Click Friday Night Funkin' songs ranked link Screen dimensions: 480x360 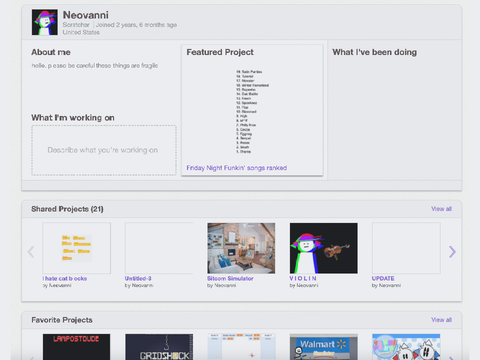237,168
